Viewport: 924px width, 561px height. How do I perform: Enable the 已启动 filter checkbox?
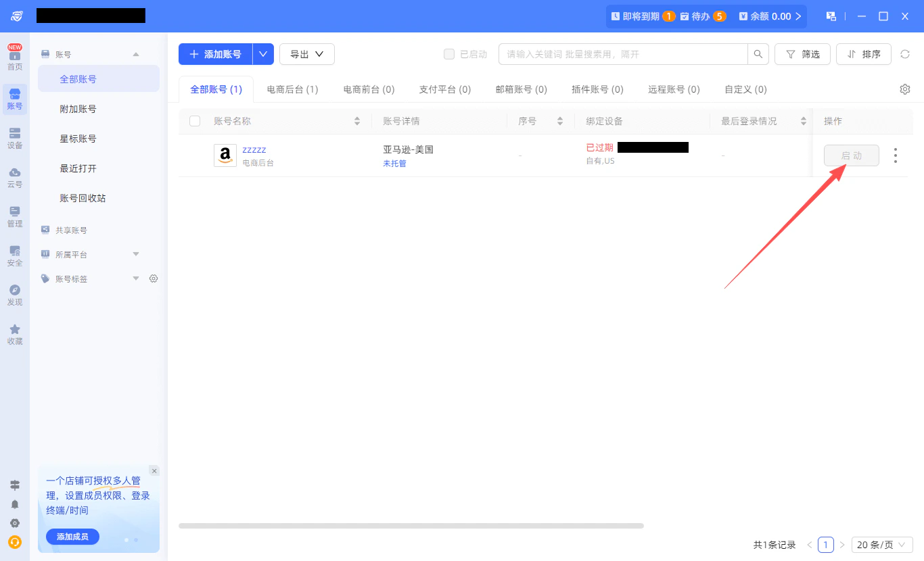[449, 53]
